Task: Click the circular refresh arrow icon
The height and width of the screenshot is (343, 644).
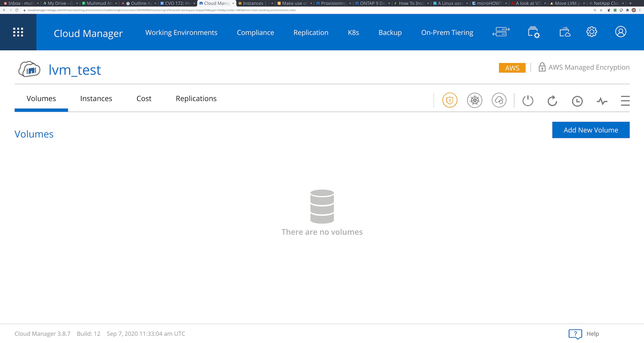Action: pyautogui.click(x=552, y=101)
